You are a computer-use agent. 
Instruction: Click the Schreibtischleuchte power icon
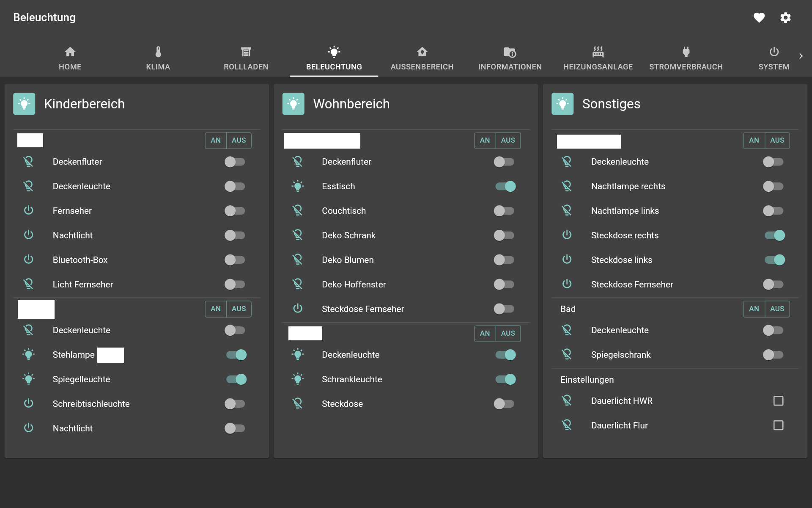click(28, 403)
